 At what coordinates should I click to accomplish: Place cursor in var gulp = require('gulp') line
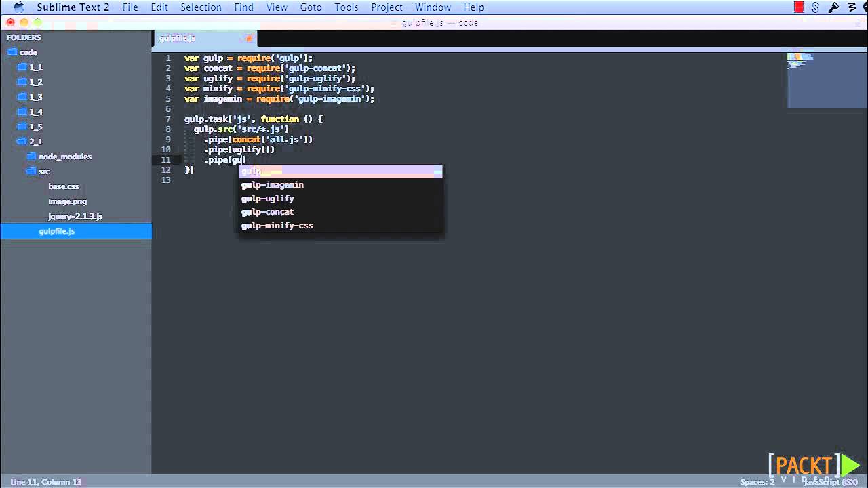(248, 58)
